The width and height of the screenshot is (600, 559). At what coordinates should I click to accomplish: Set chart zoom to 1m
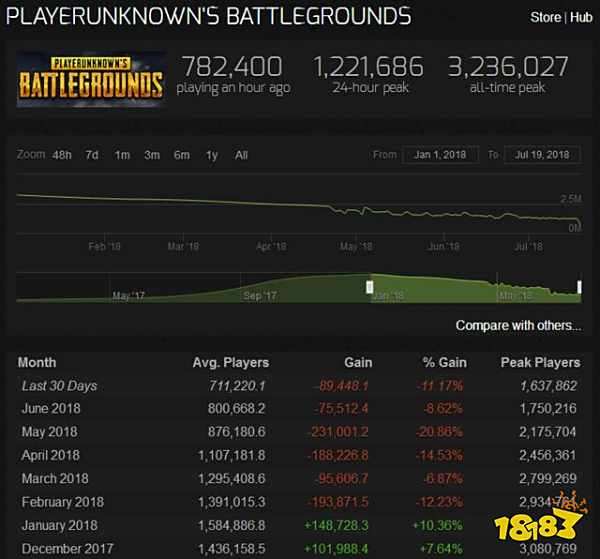click(122, 155)
